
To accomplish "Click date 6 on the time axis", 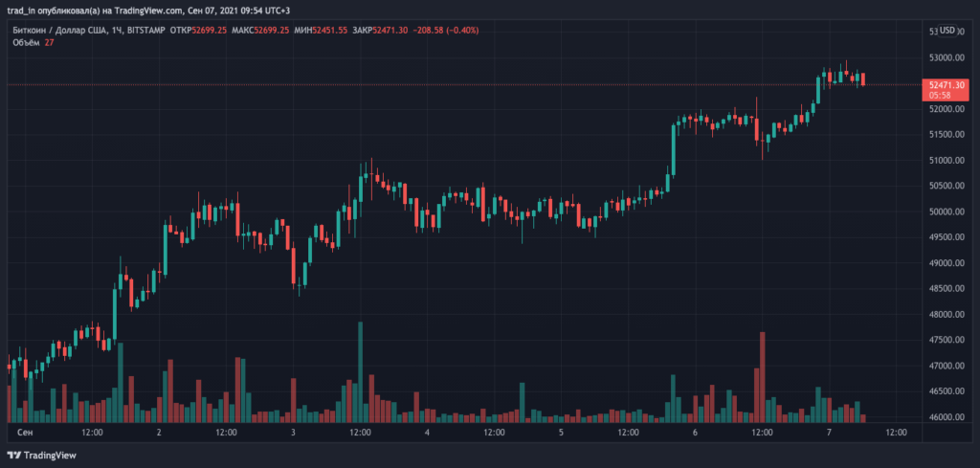I will 695,434.
